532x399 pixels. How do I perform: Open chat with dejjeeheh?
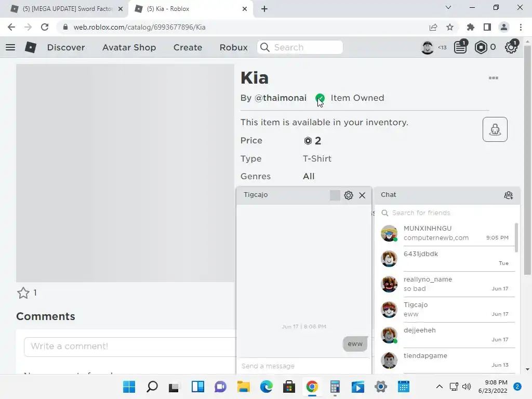click(x=446, y=335)
